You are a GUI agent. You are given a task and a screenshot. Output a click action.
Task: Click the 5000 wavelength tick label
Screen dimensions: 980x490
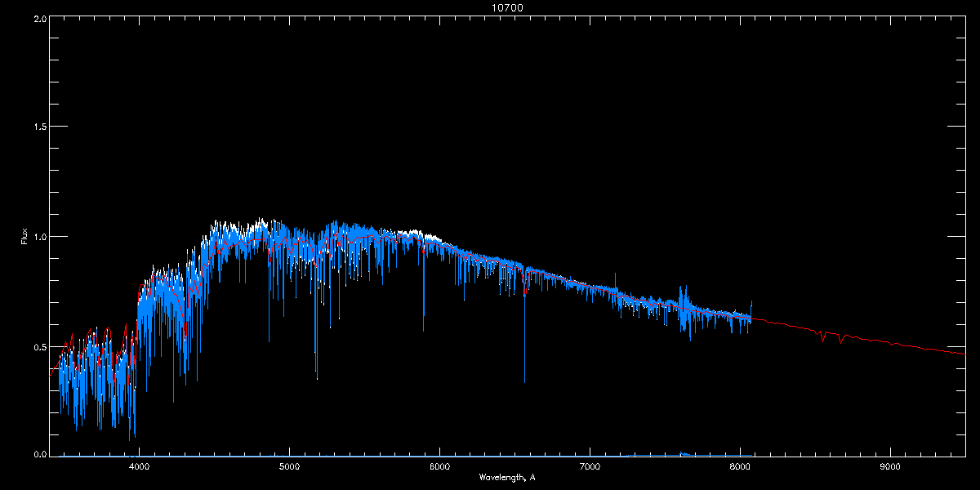point(289,467)
